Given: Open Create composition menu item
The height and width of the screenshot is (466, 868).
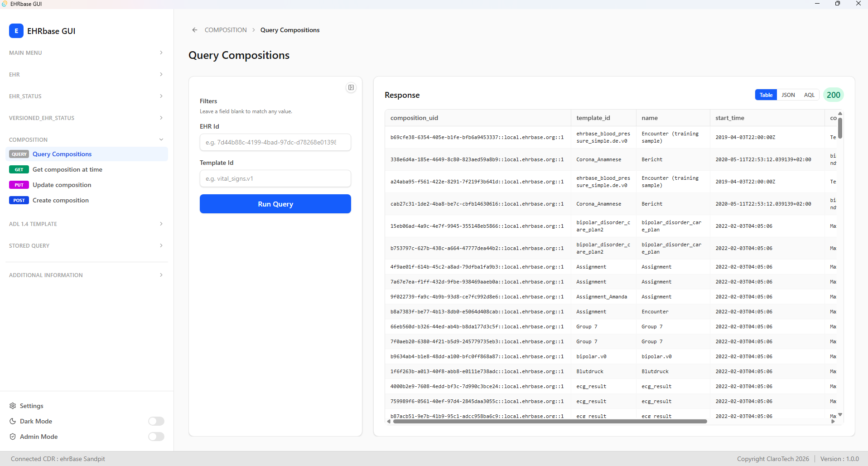Looking at the screenshot, I should click(x=87, y=200).
